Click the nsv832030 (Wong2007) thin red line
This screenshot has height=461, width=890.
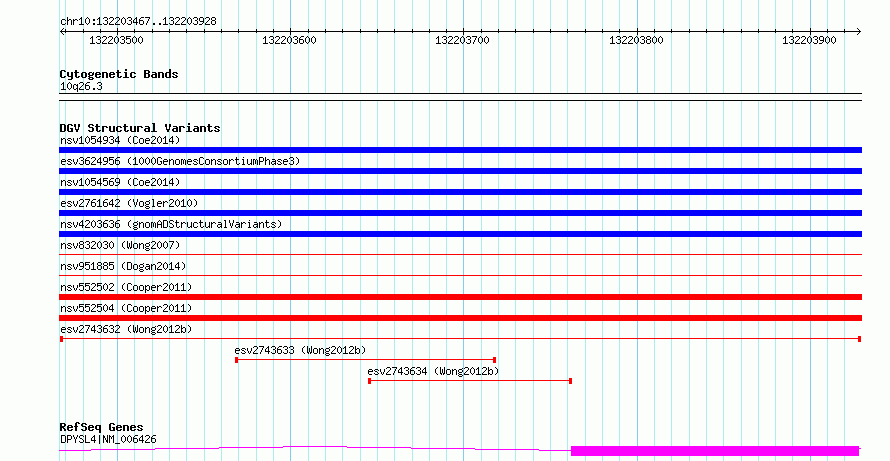pyautogui.click(x=460, y=255)
